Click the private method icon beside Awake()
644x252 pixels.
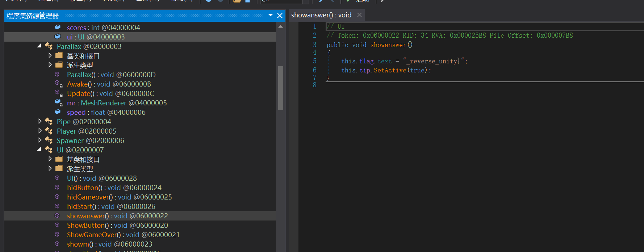click(58, 84)
